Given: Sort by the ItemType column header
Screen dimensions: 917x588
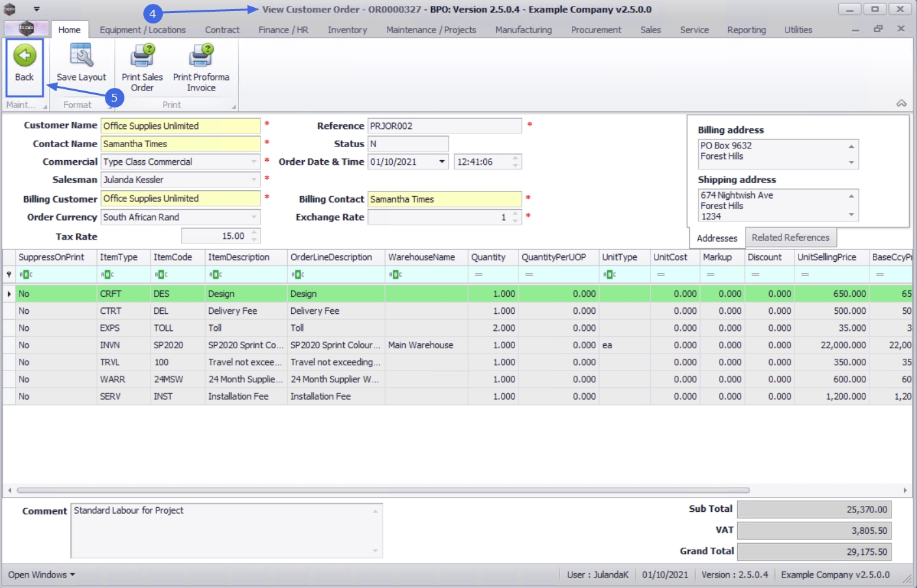Looking at the screenshot, I should point(124,257).
